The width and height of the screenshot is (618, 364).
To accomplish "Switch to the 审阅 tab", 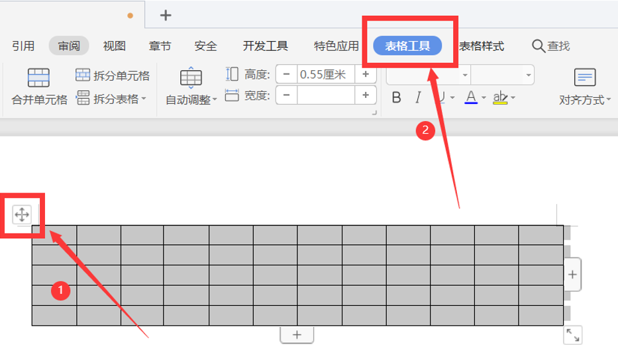I will (69, 46).
